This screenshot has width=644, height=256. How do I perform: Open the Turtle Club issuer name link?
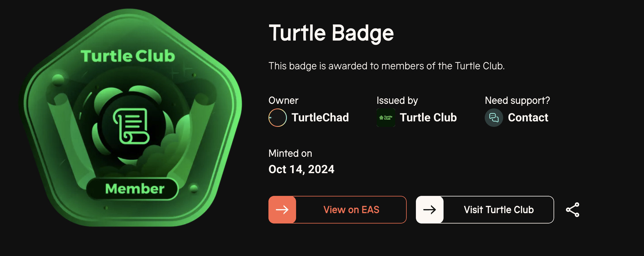tap(428, 118)
